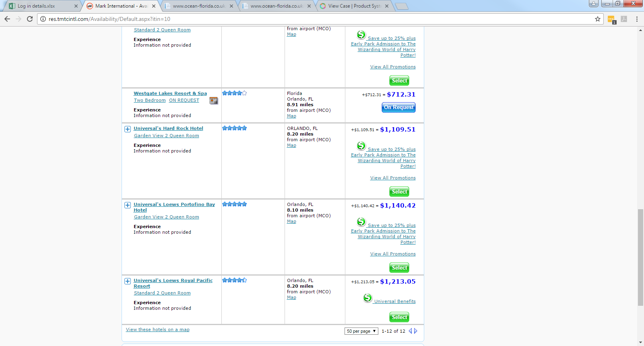The image size is (644, 346).
Task: Open Standard 2 Queen Room for Royal Pacific
Action: pyautogui.click(x=162, y=293)
